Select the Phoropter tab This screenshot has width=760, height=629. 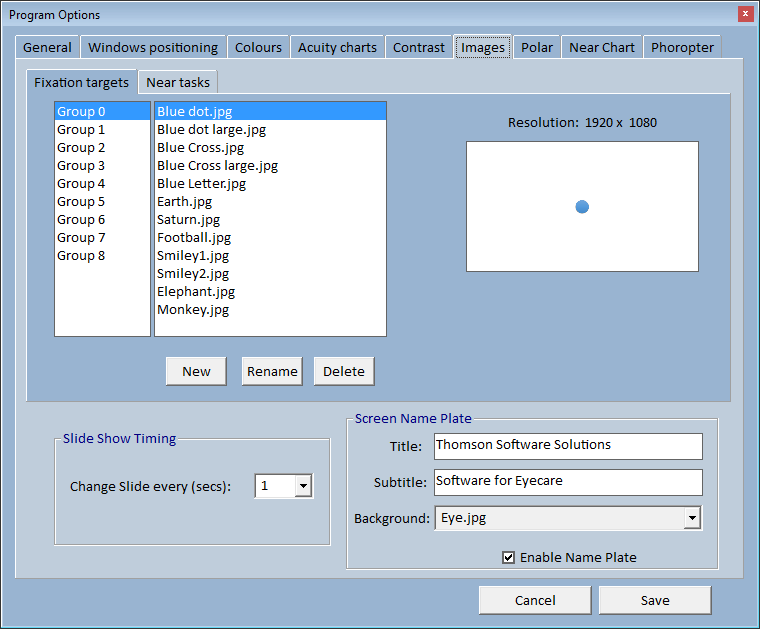(682, 47)
